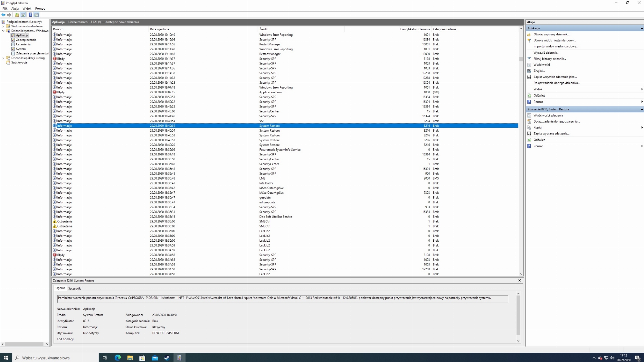Toggle the console tree pane toolbar icon
644x362 pixels.
[23, 15]
